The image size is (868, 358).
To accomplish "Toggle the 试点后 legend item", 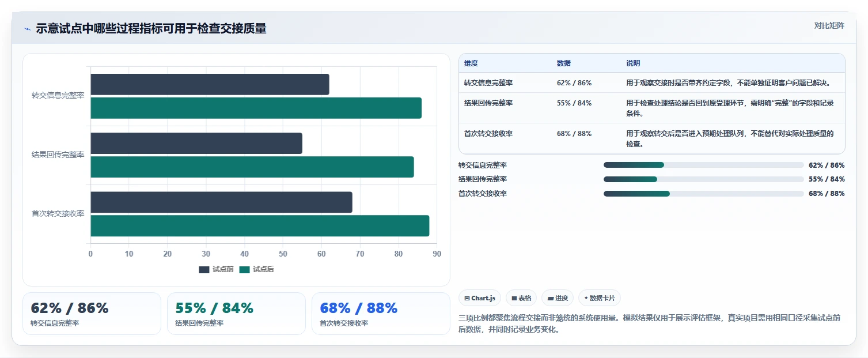I will tap(256, 269).
